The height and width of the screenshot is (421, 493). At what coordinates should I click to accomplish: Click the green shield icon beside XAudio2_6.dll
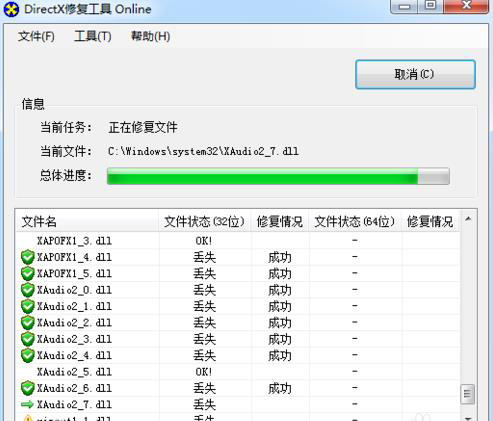pyautogui.click(x=27, y=388)
